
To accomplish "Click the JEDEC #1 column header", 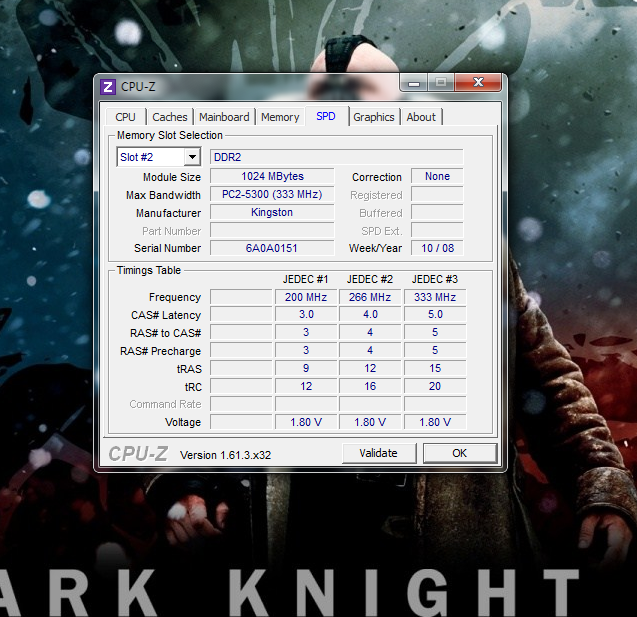I will (x=306, y=279).
